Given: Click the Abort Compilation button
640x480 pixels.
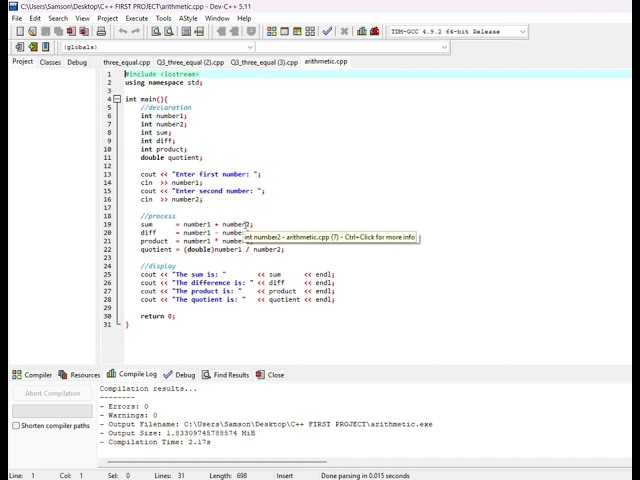Looking at the screenshot, I should click(53, 393).
